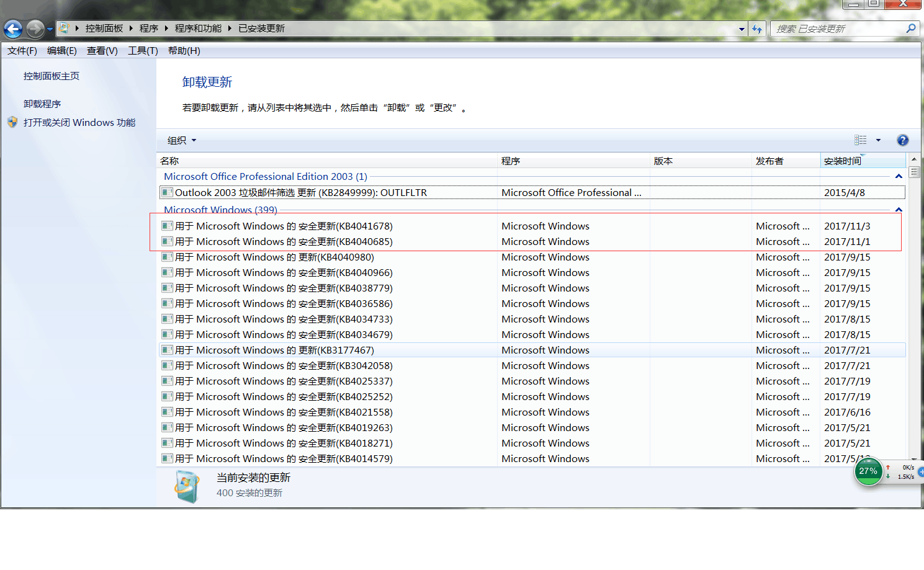Open the 工具(T) menu
Image resolution: width=924 pixels, height=570 pixels.
(143, 51)
